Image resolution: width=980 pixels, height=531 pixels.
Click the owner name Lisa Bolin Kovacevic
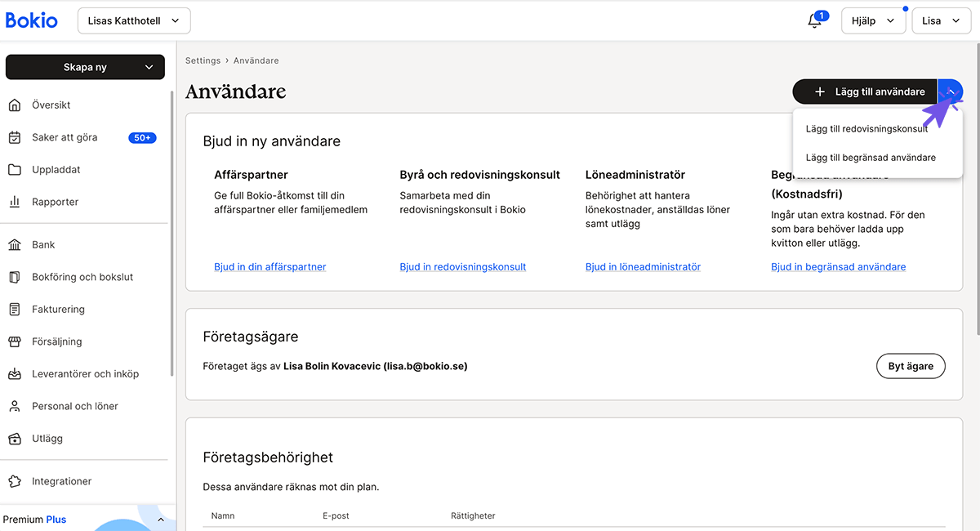point(332,366)
